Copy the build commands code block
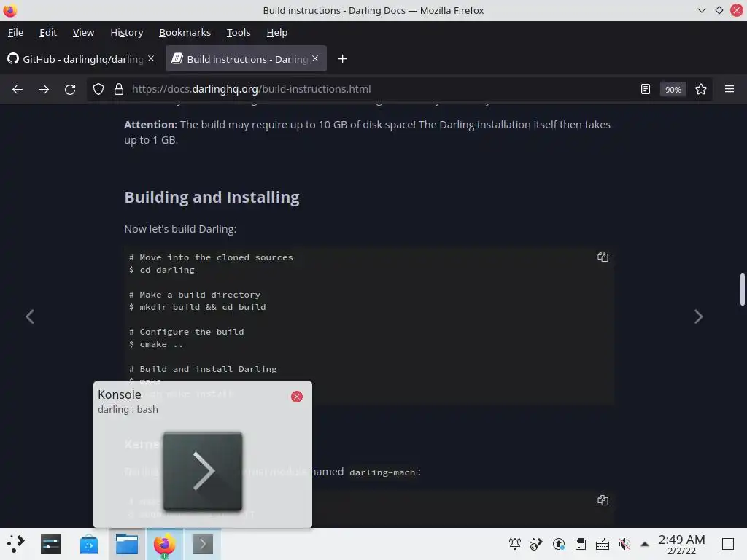 [x=603, y=257]
